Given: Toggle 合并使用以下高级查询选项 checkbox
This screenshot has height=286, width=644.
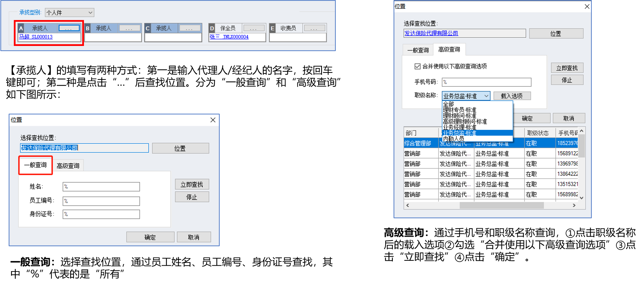Looking at the screenshot, I should 417,66.
